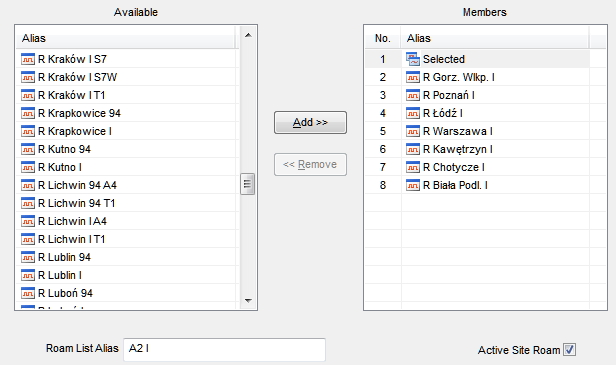Click the Available list's up scroll arrow
616x365 pixels.
point(248,35)
